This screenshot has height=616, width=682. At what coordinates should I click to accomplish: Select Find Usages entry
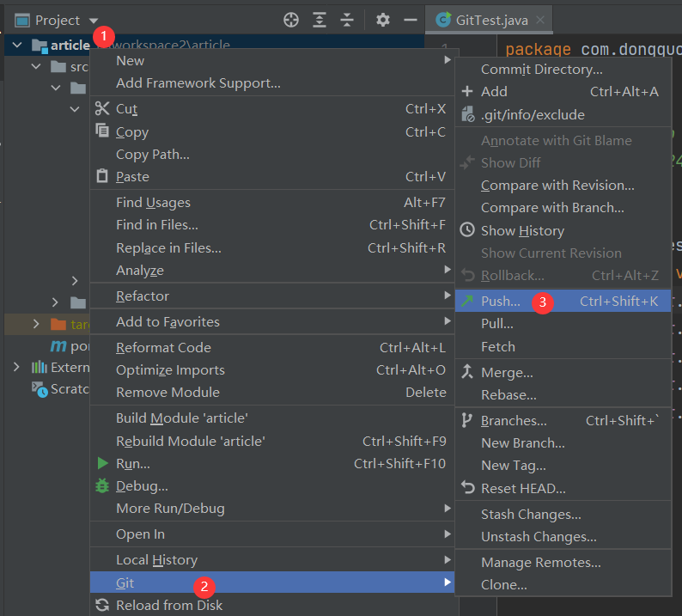click(272, 202)
